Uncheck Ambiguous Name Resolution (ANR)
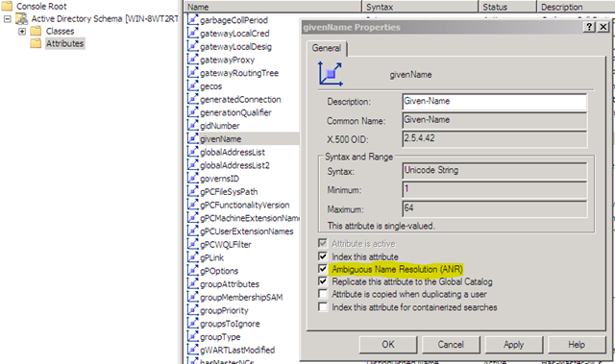 pos(323,269)
